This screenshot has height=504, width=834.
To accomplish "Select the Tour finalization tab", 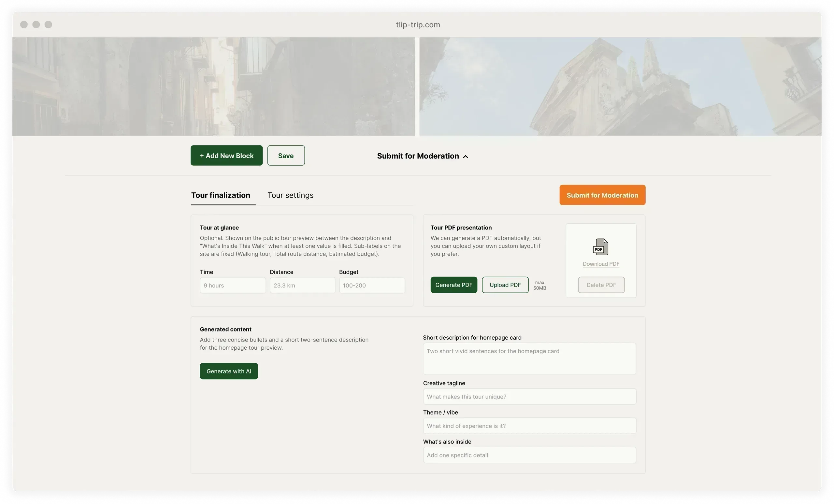I will pos(220,195).
